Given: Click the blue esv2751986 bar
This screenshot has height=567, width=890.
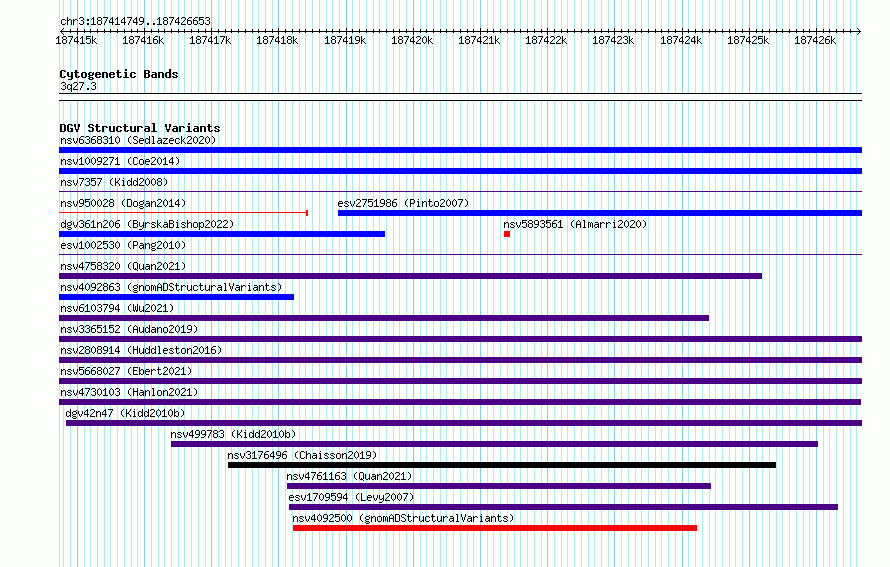Looking at the screenshot, I should [600, 213].
